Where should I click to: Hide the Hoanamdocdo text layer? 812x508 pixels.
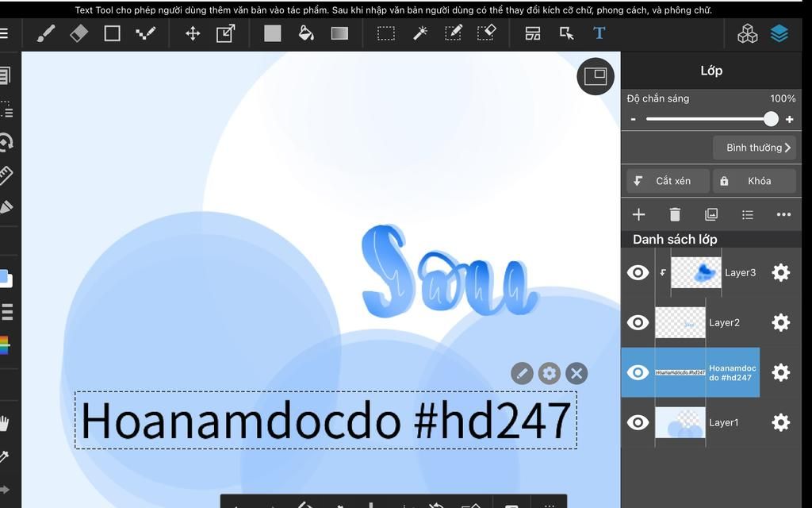tap(638, 372)
